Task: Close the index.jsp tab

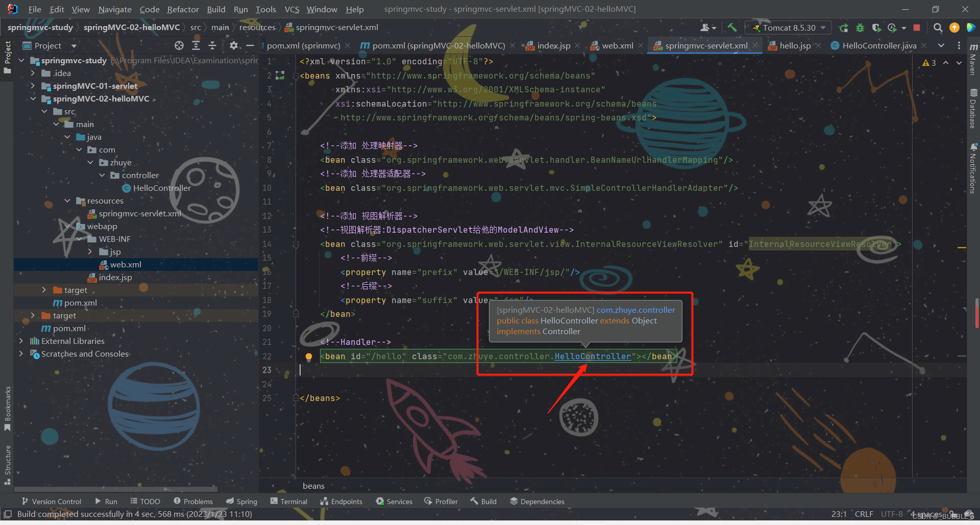Action: pyautogui.click(x=577, y=45)
